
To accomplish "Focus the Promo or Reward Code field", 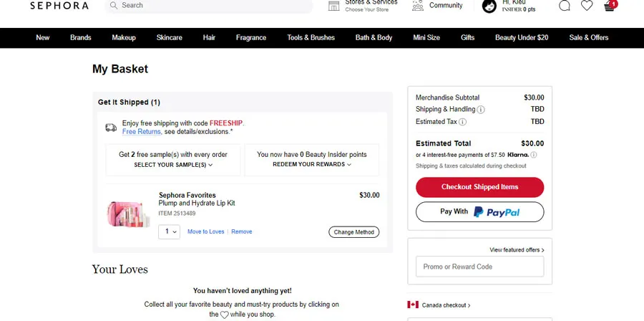I will (479, 267).
